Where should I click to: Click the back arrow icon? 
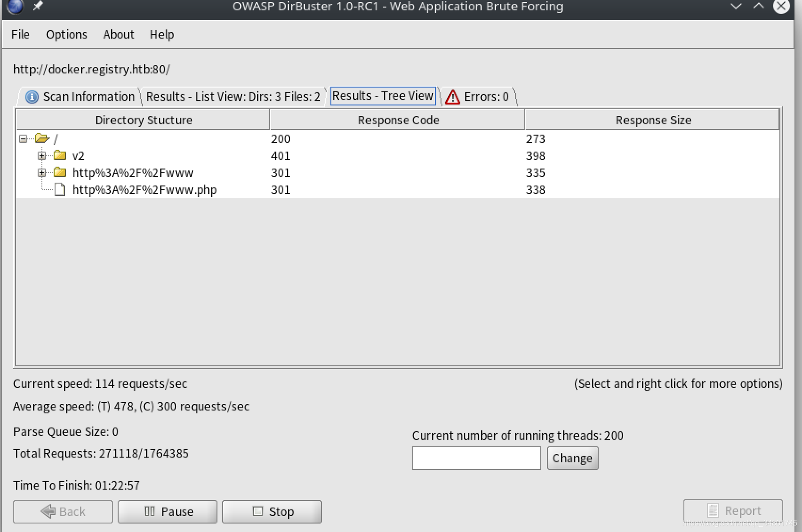48,511
